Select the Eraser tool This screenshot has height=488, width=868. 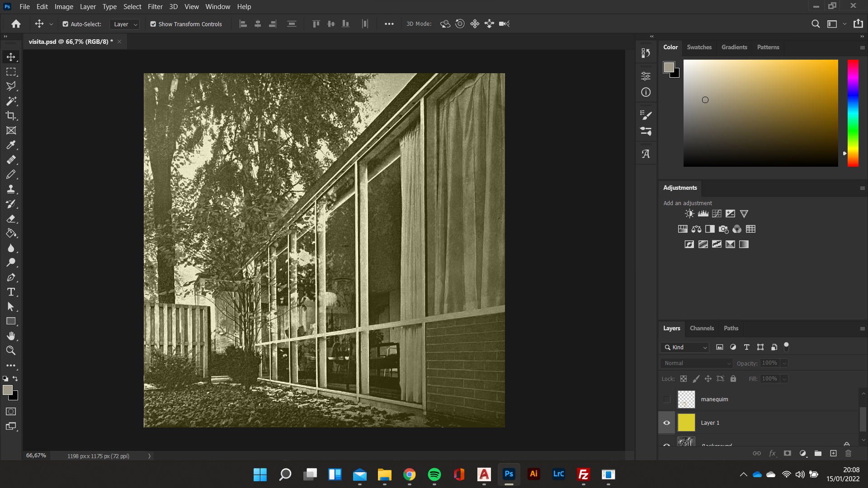coord(11,219)
